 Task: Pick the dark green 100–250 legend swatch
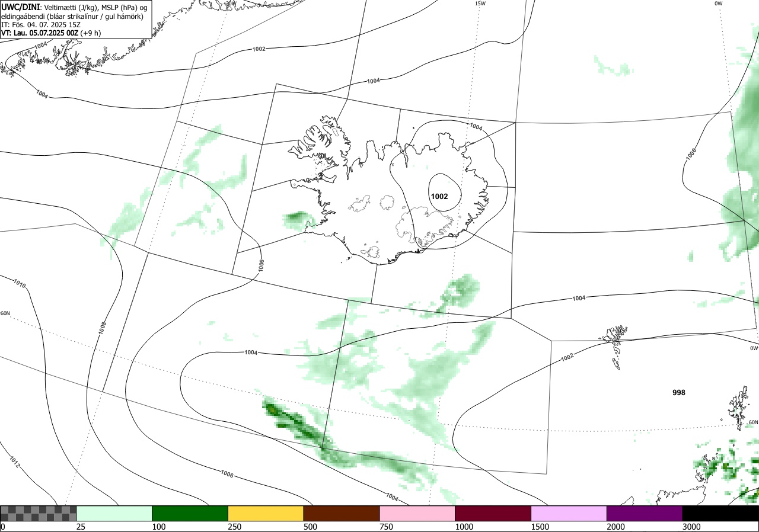tap(190, 513)
